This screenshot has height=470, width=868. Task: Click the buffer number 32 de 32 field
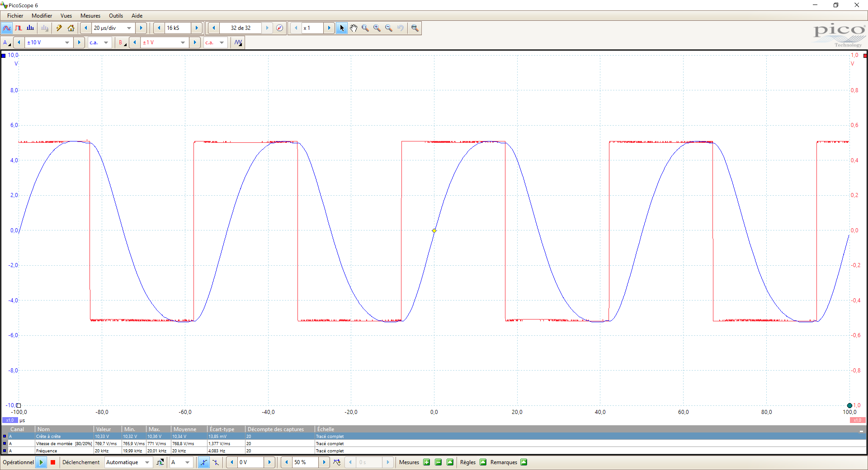pos(241,28)
